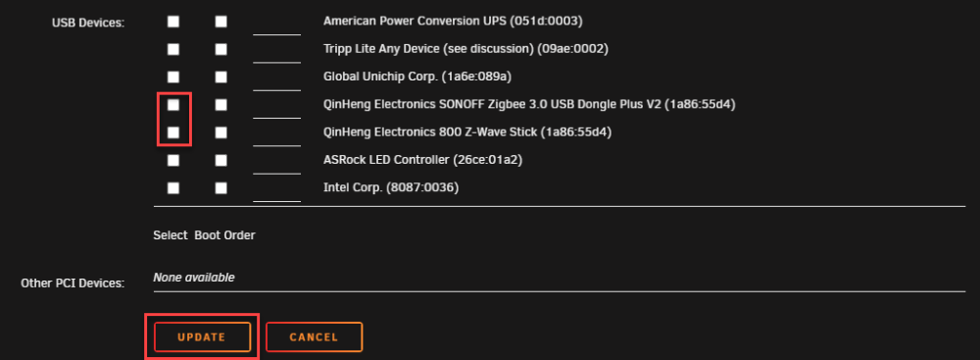Enable boot order checkbox for 800 Z-Wave Stick
The width and height of the screenshot is (980, 360).
pyautogui.click(x=221, y=132)
